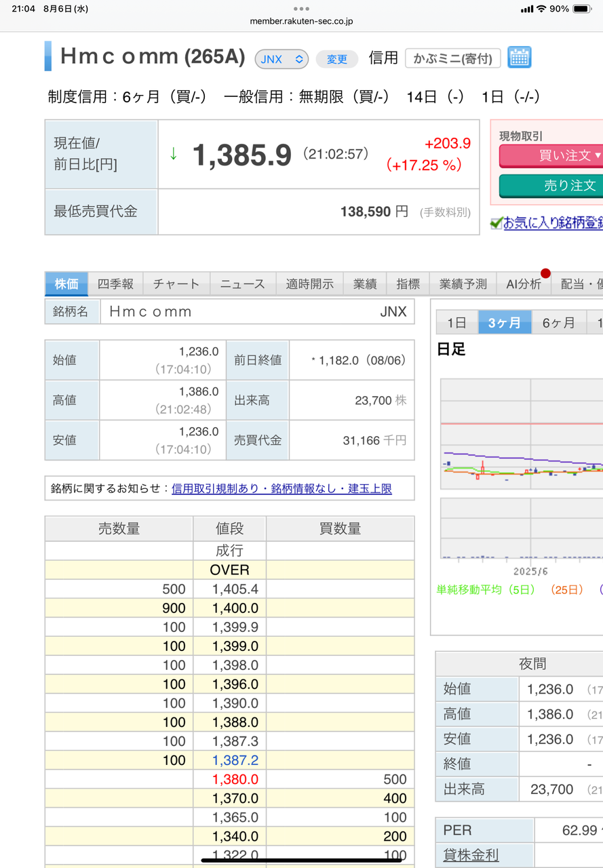Tap the three-dots menu at top center
Screen dimensions: 603x868
[x=301, y=9]
